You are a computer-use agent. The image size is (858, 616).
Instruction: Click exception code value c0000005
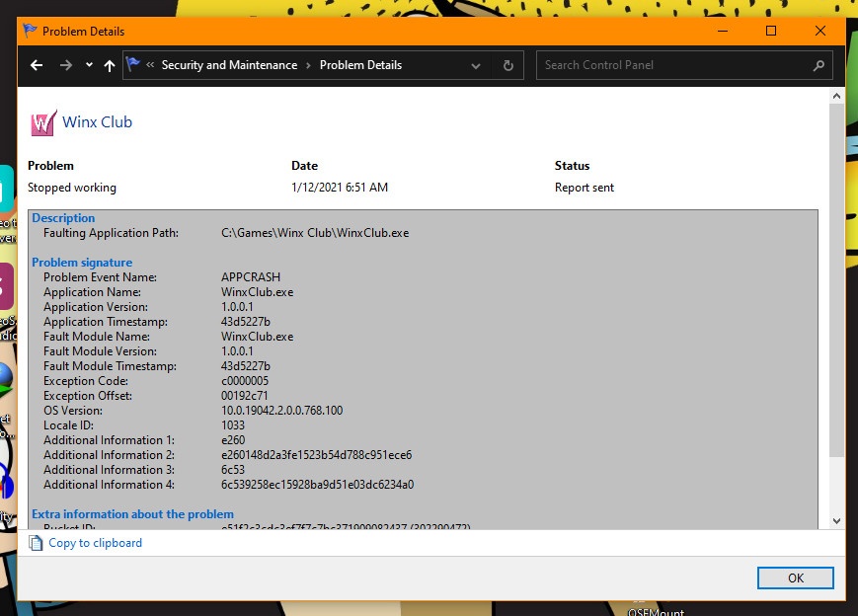pyautogui.click(x=245, y=380)
